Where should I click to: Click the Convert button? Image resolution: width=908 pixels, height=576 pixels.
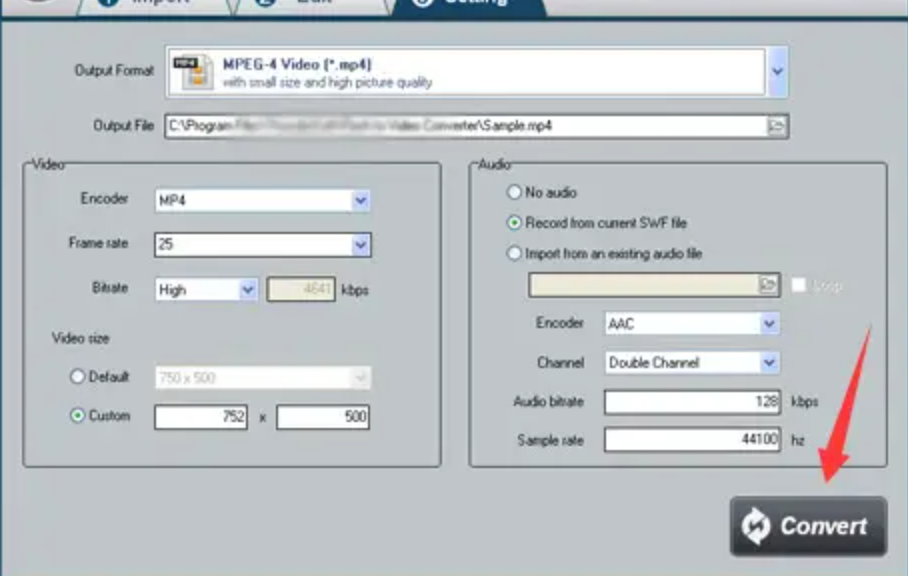[x=808, y=526]
